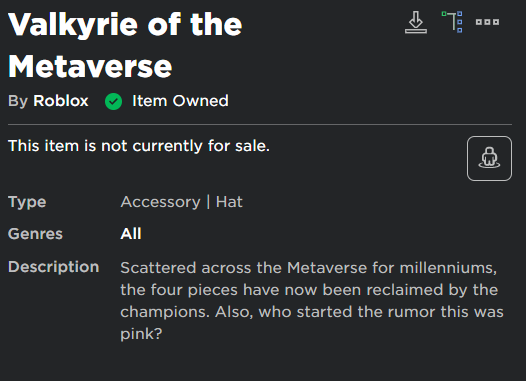The image size is (526, 381).
Task: Click the Valkyrie of the Metaverse title
Action: pos(125,45)
